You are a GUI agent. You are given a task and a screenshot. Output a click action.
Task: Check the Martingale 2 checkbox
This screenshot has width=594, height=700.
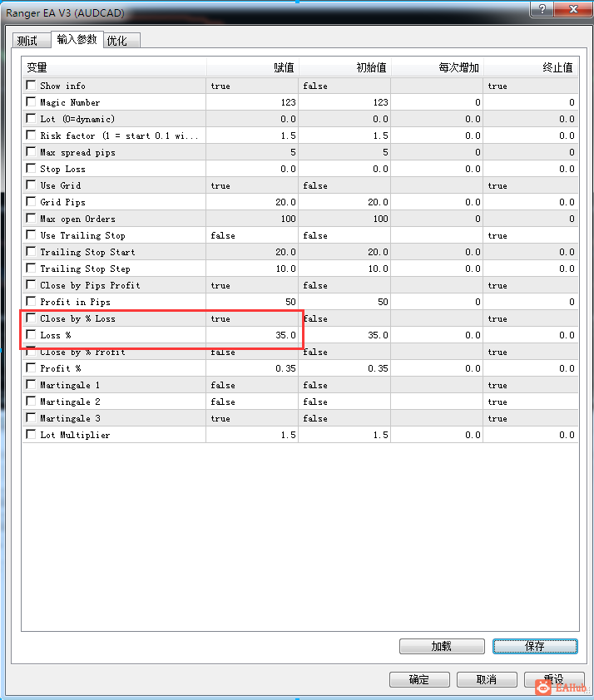coord(31,401)
